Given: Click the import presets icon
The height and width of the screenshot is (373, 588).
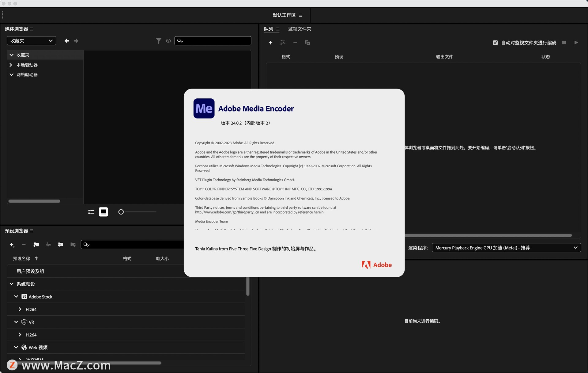Looking at the screenshot, I should point(61,245).
